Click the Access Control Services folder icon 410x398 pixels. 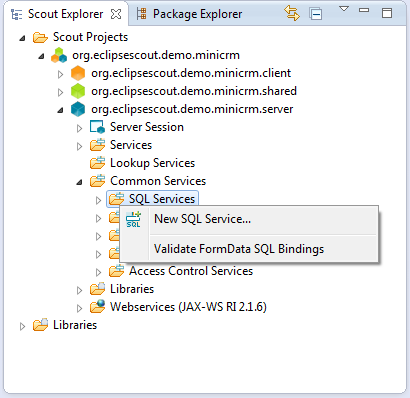pos(116,271)
